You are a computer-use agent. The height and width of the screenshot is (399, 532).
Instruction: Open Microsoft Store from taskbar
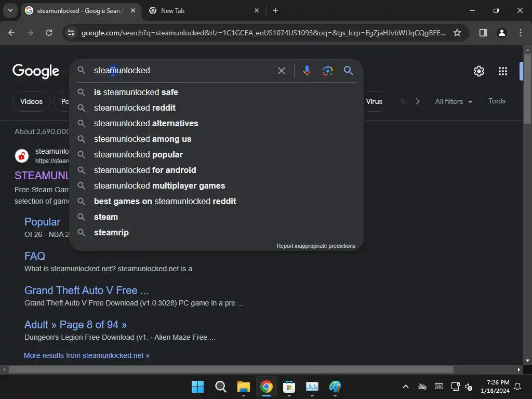coord(289,387)
